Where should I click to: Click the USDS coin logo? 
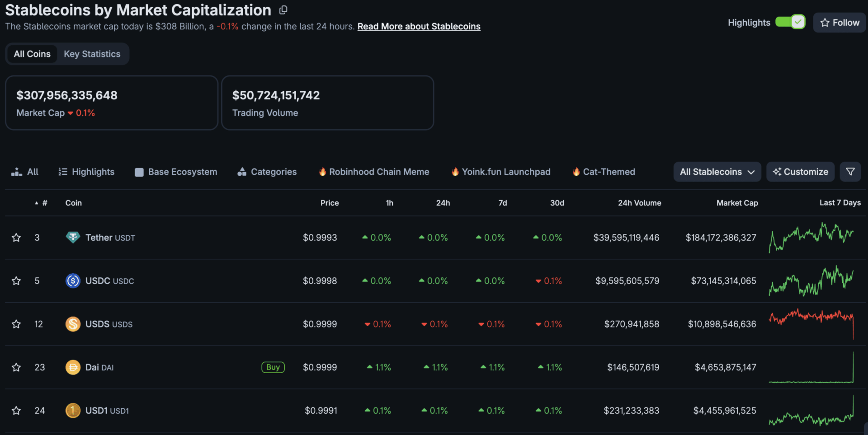pos(73,324)
